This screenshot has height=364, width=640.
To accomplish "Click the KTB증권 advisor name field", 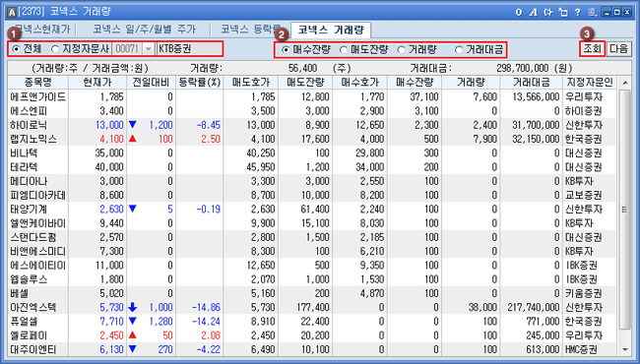I will 189,49.
